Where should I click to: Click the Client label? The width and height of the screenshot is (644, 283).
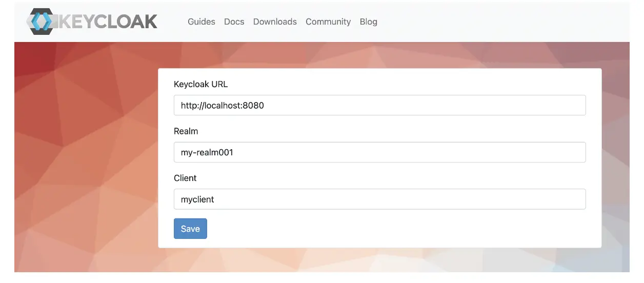pyautogui.click(x=185, y=178)
